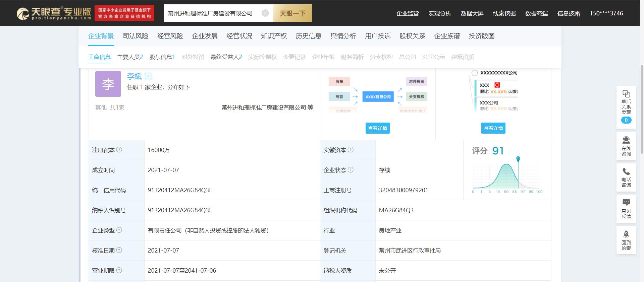The width and height of the screenshot is (644, 282).
Task: Collapse the XXXXXXXXX公司 tree node
Action: pos(475,73)
